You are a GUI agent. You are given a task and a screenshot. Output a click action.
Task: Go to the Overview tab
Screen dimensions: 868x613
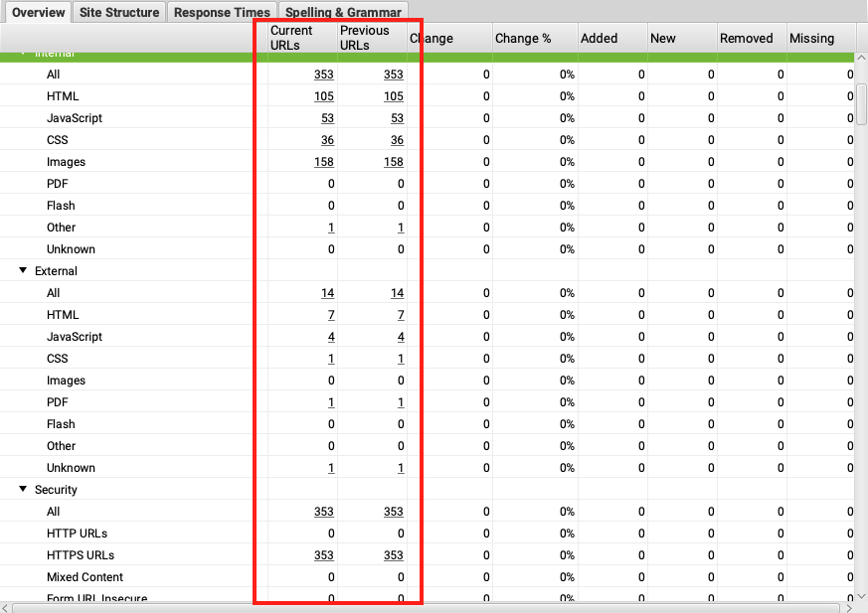tap(38, 13)
